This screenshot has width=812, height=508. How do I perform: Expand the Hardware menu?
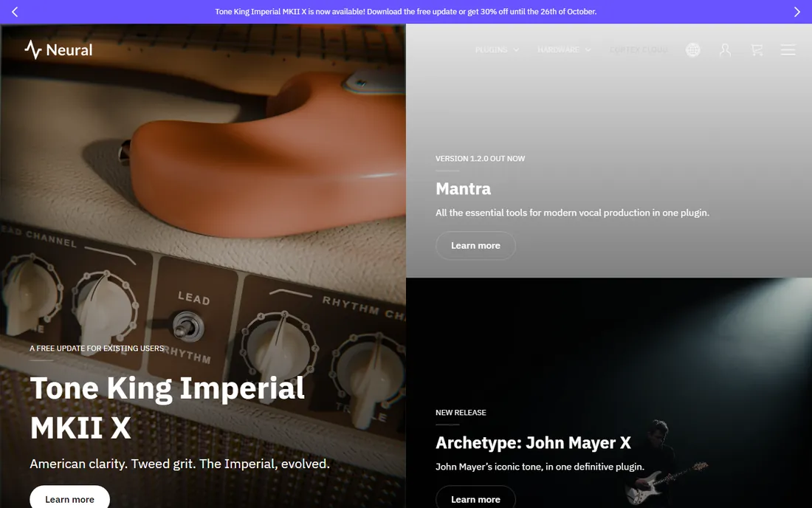[x=564, y=49]
